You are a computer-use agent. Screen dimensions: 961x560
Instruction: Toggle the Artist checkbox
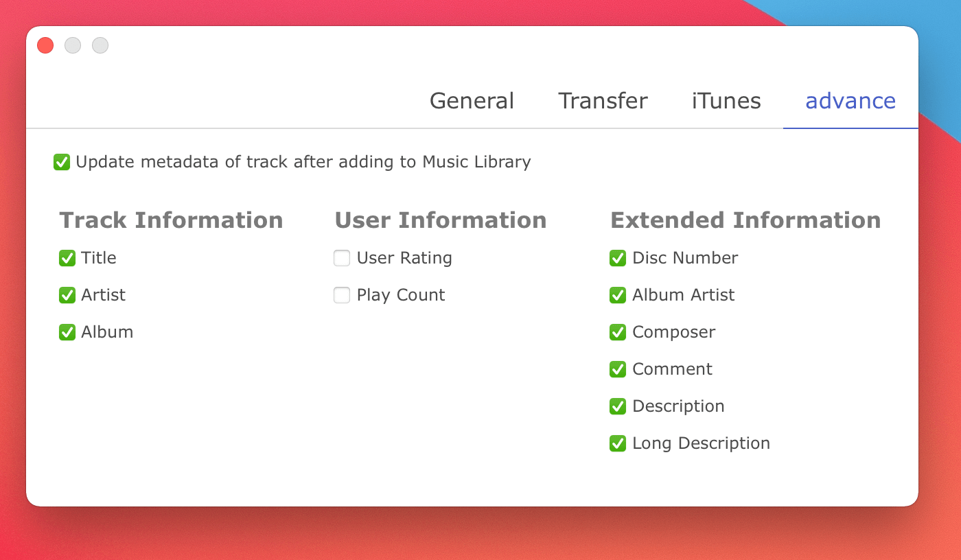tap(67, 295)
